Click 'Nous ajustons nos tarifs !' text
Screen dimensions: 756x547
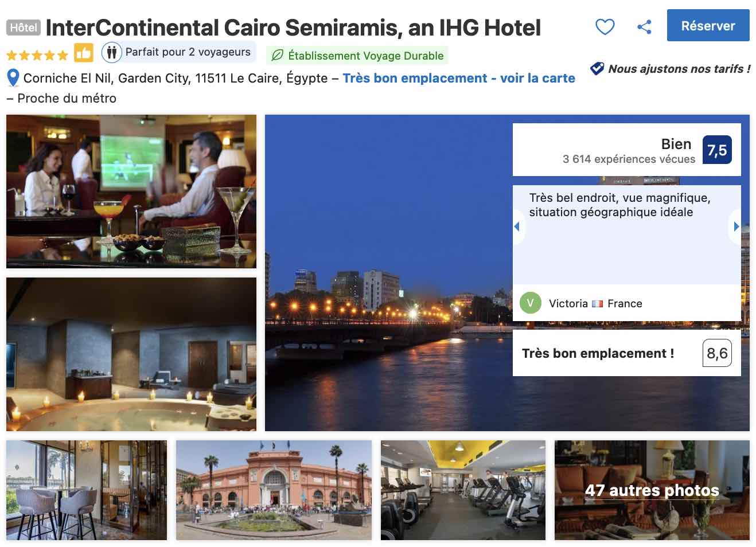[679, 69]
